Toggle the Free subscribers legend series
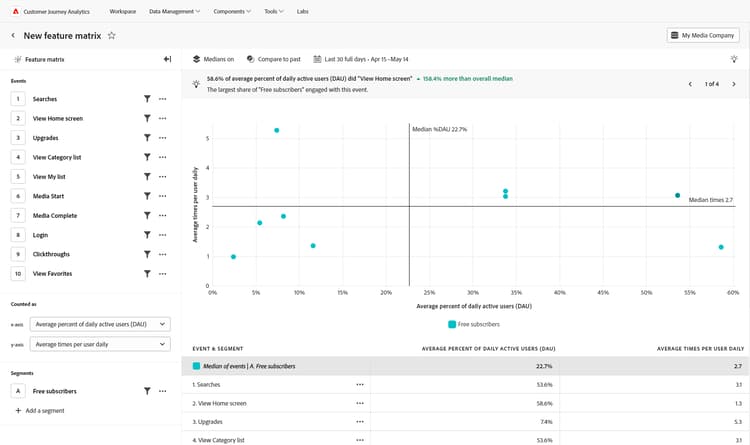This screenshot has width=750, height=445. pyautogui.click(x=473, y=324)
